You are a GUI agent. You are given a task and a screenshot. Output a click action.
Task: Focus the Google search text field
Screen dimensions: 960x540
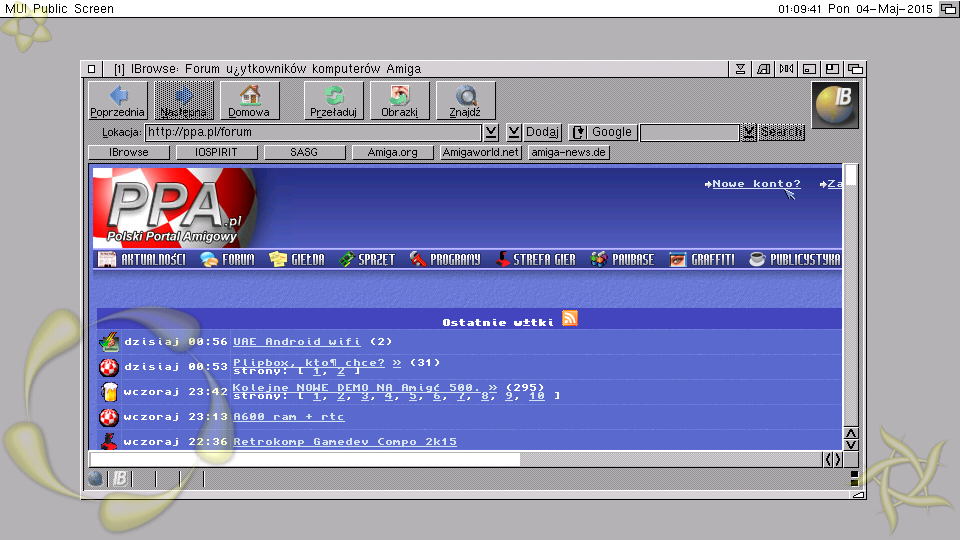[690, 132]
